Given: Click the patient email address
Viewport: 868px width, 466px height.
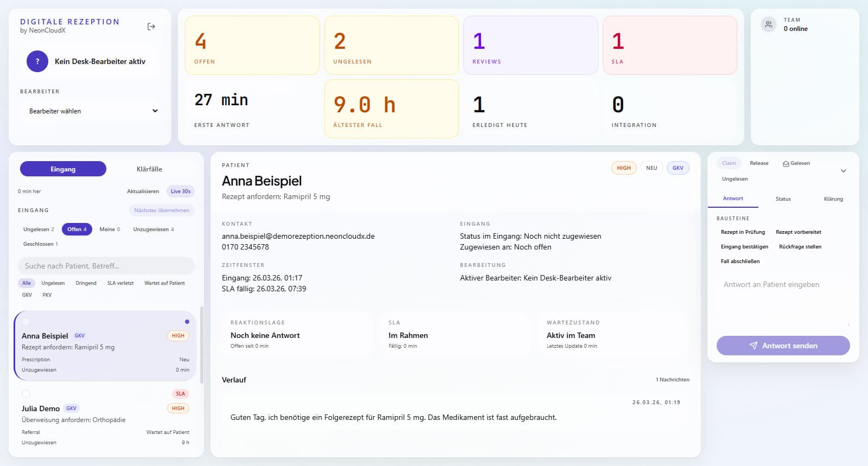Looking at the screenshot, I should [x=298, y=236].
